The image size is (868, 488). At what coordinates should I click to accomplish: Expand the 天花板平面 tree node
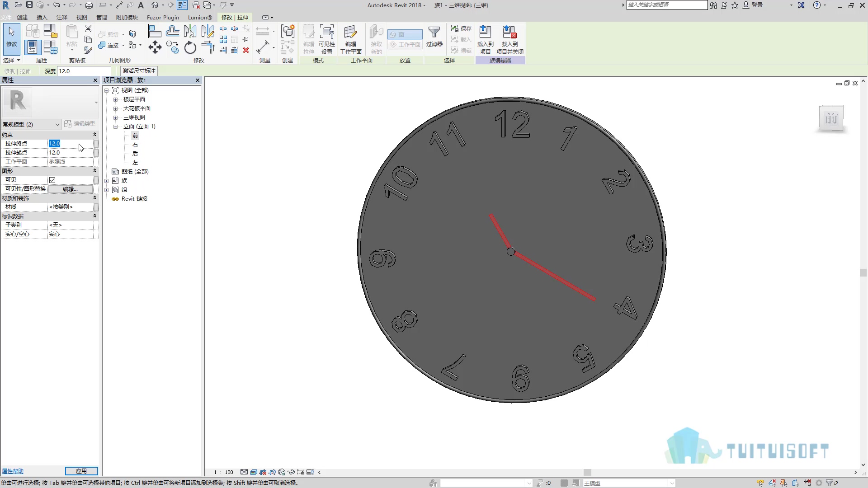(115, 108)
